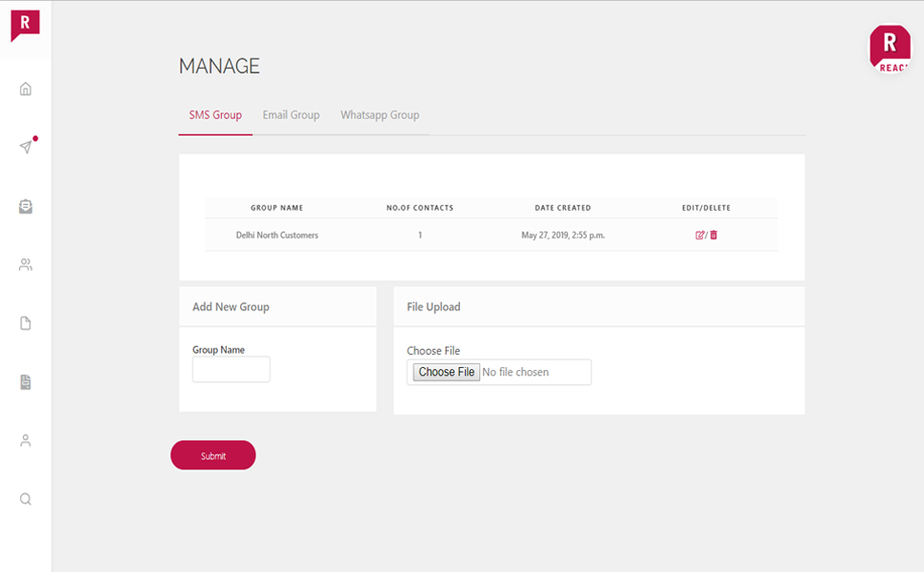Open the home icon in sidebar
Screen dimensions: 924x572
point(26,89)
